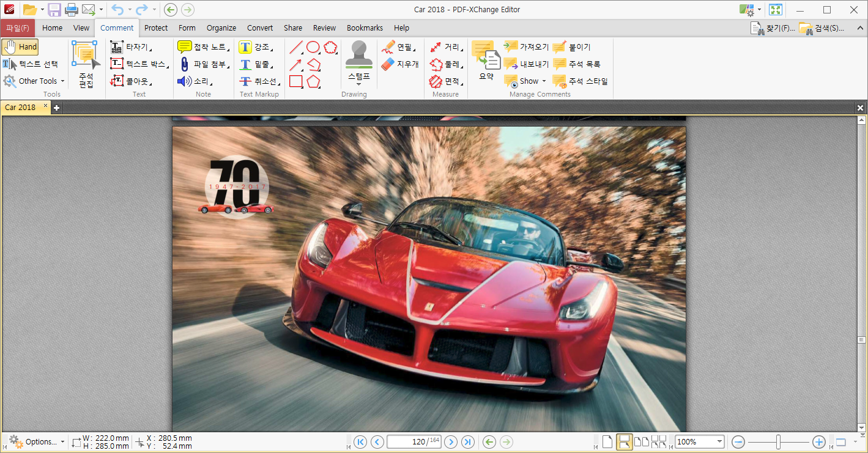Add a new document tab
This screenshot has width=868, height=453.
[56, 108]
